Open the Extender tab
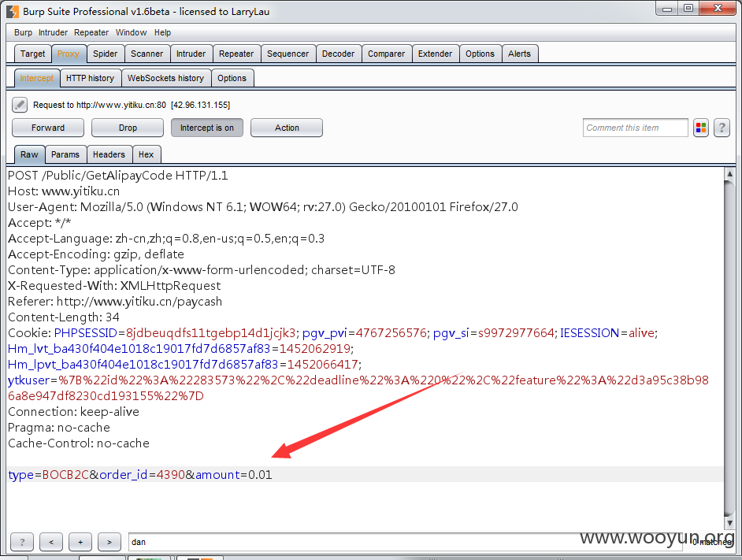This screenshot has width=742, height=560. point(435,54)
